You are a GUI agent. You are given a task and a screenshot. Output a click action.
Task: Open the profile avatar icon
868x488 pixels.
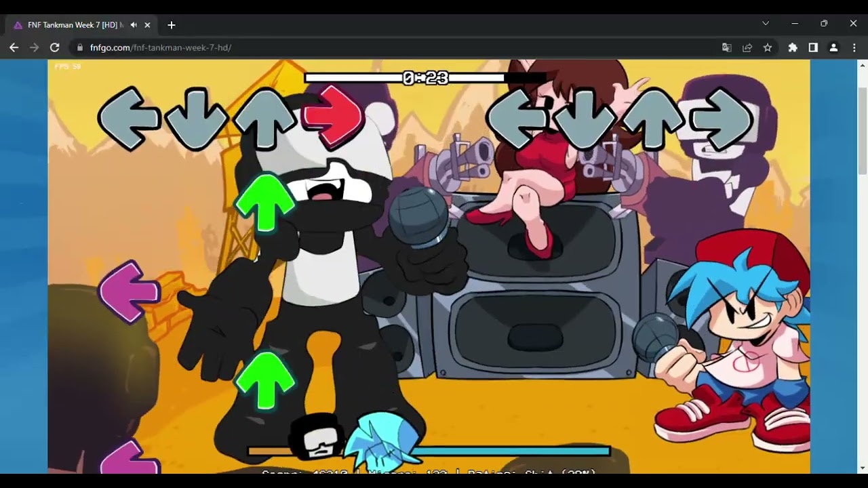(x=833, y=47)
